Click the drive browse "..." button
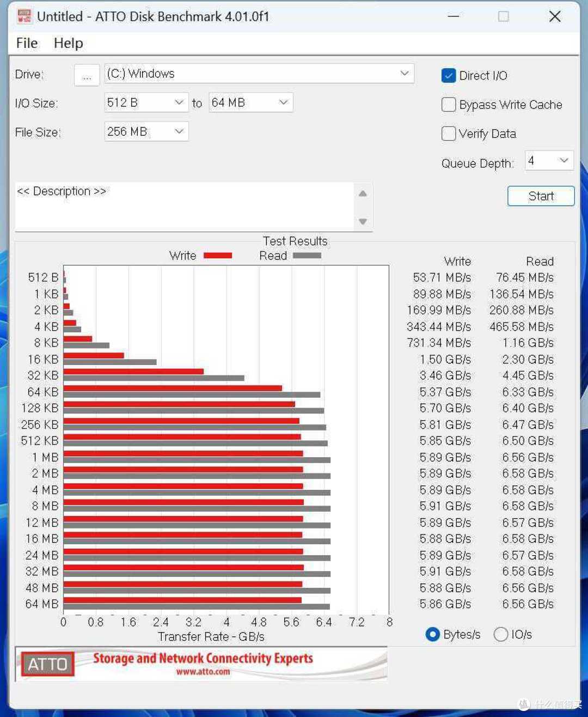Screen dimensions: 588x717 [x=87, y=75]
